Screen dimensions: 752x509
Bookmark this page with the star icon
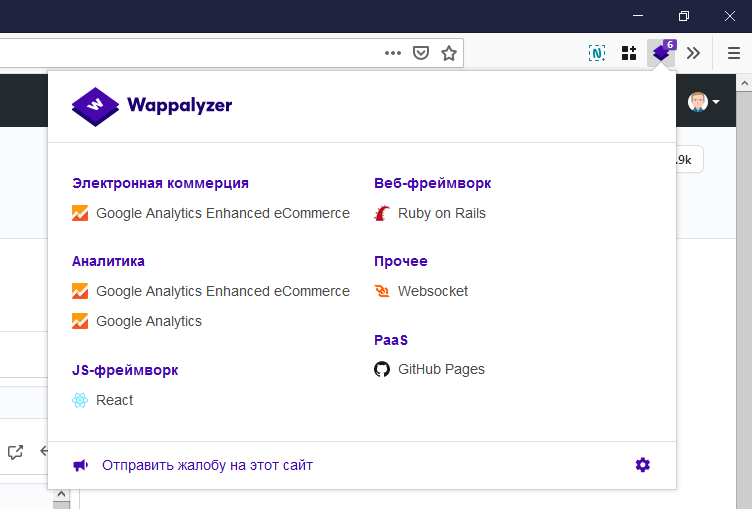tap(449, 53)
